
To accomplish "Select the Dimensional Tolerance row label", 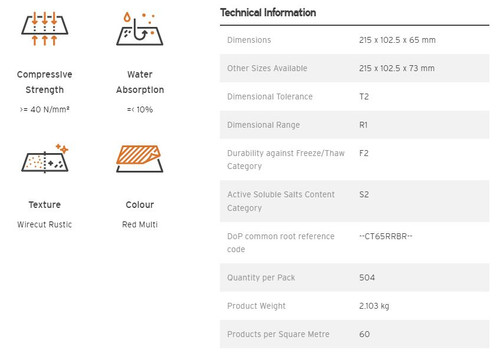I will (x=270, y=97).
